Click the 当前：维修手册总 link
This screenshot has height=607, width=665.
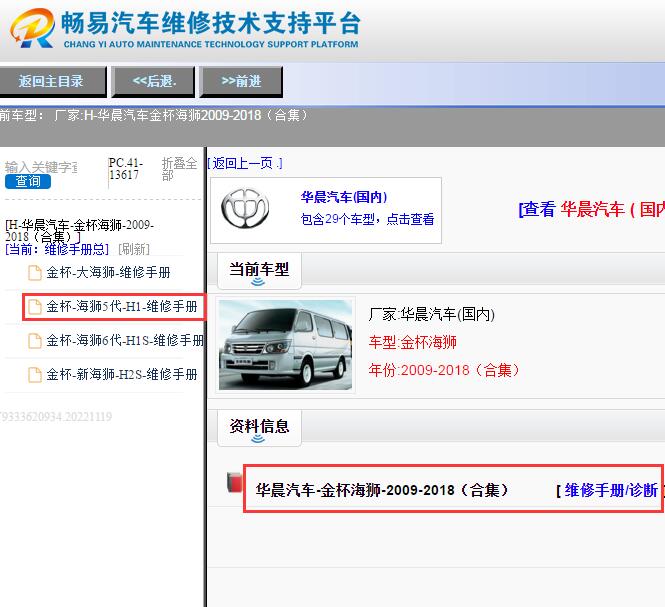click(x=57, y=249)
